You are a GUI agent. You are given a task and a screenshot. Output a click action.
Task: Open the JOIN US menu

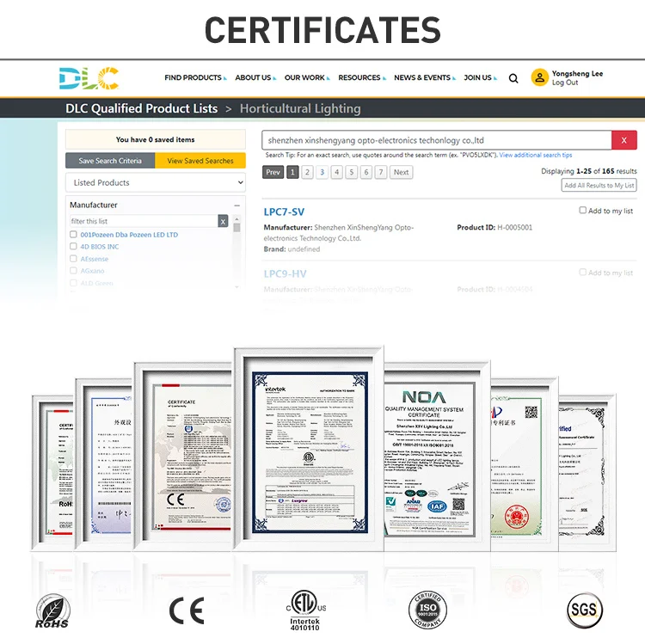click(480, 77)
